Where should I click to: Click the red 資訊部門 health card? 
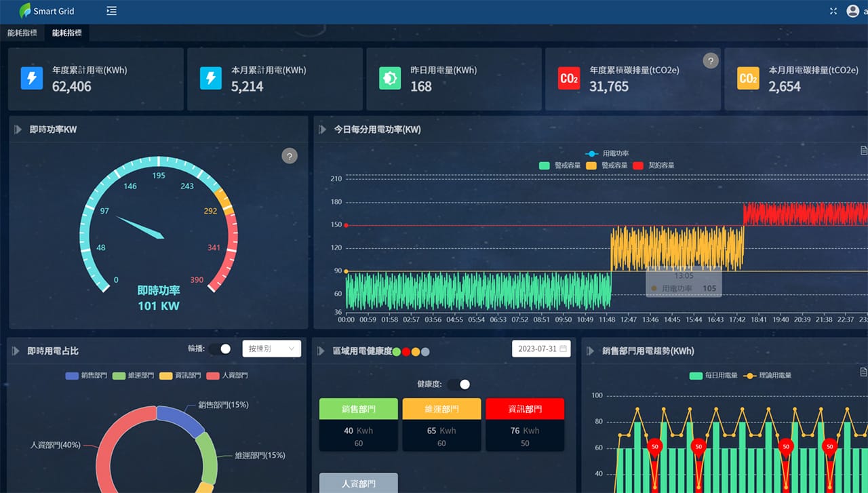tap(524, 424)
